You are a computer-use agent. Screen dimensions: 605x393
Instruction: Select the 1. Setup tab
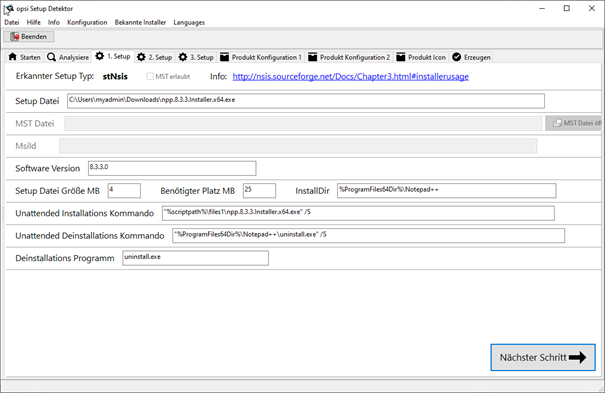tap(113, 56)
